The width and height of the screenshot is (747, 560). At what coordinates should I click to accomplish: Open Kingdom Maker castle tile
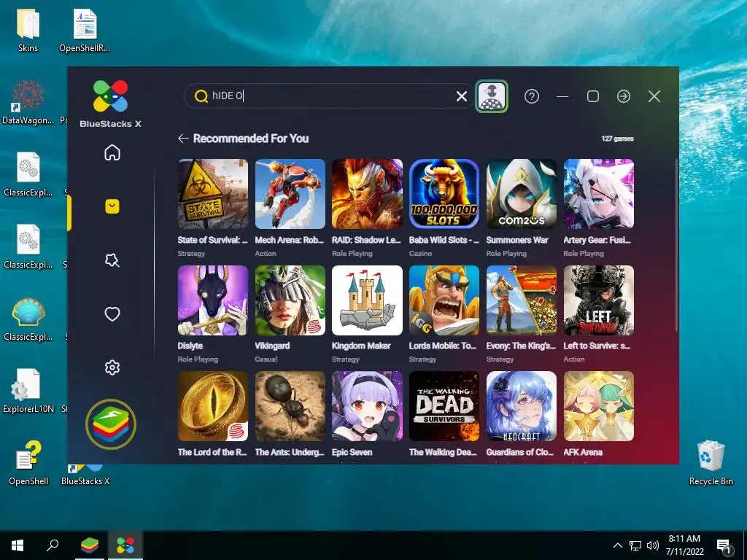pyautogui.click(x=368, y=300)
